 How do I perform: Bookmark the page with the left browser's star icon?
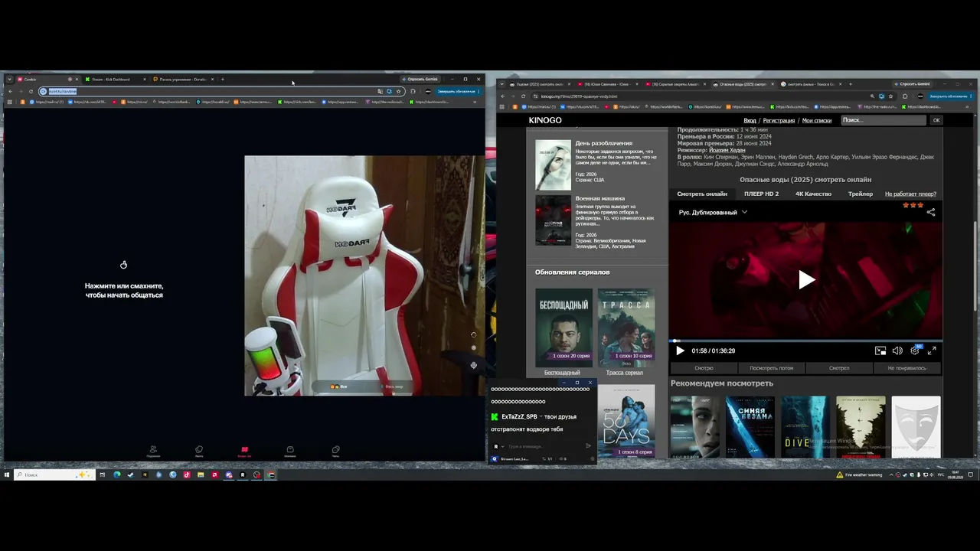399,91
